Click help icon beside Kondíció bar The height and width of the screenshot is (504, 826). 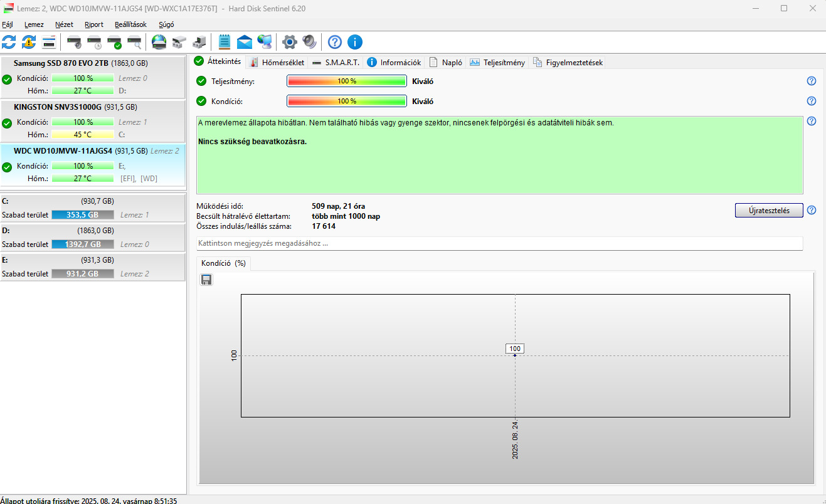pyautogui.click(x=812, y=101)
